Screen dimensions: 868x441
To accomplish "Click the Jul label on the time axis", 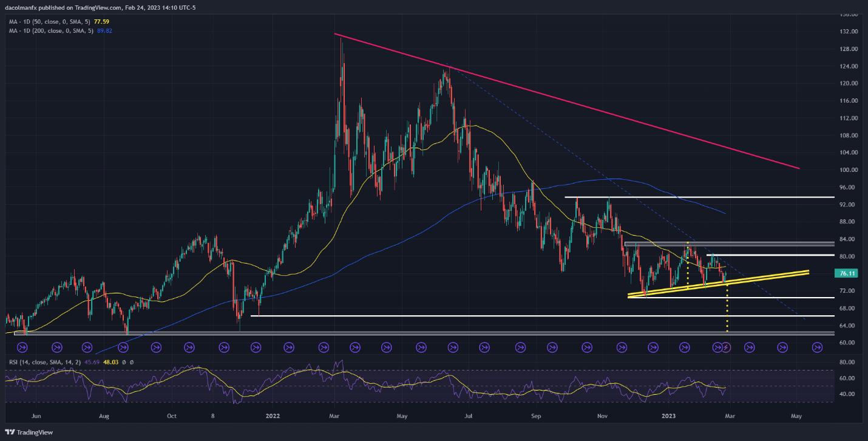I will [468, 416].
